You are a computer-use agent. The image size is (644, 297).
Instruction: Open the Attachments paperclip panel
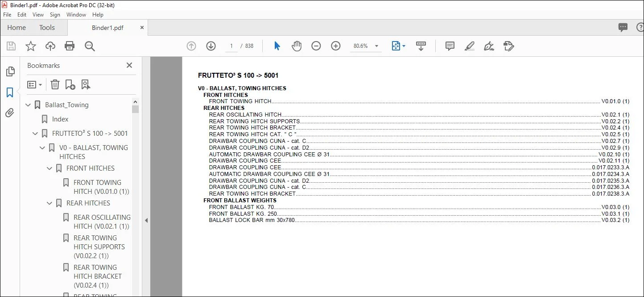(10, 113)
